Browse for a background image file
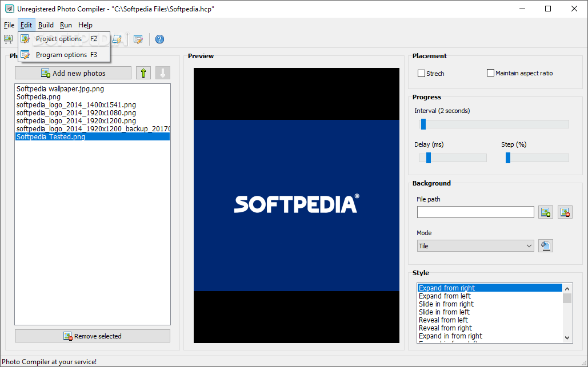This screenshot has height=367, width=588. tap(546, 212)
